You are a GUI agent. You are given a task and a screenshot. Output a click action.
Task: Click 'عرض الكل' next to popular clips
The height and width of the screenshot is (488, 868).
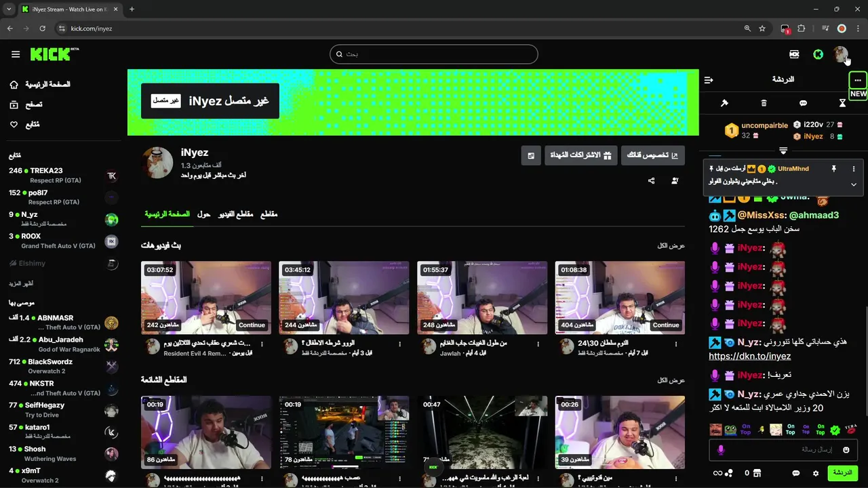click(x=671, y=381)
